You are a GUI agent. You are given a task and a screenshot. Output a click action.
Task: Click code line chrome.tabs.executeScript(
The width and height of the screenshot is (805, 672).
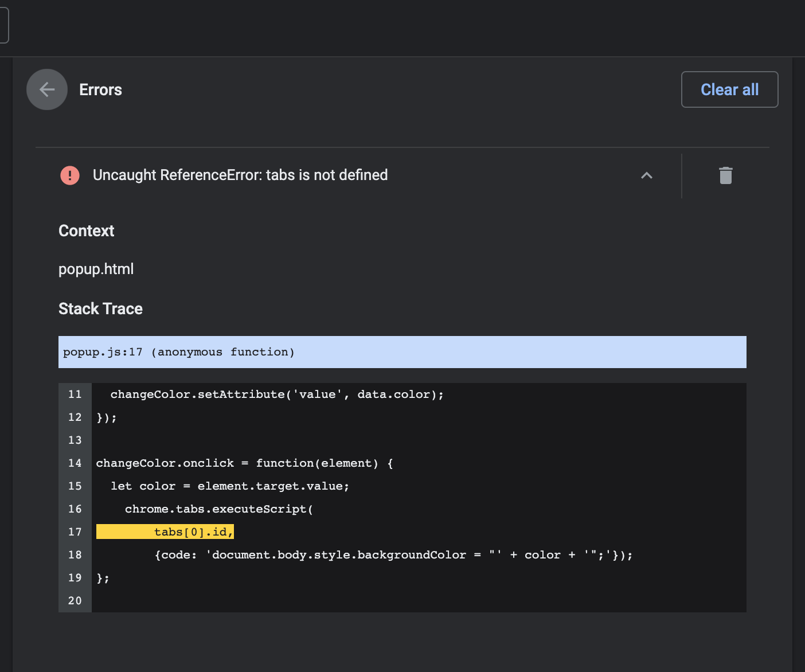point(219,509)
